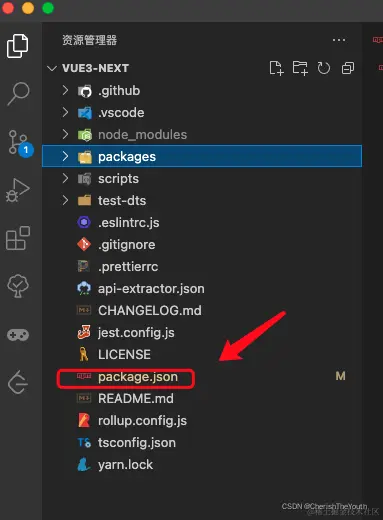Select the .vscode folder name
Viewport: 383px width, 520px height.
pos(121,113)
